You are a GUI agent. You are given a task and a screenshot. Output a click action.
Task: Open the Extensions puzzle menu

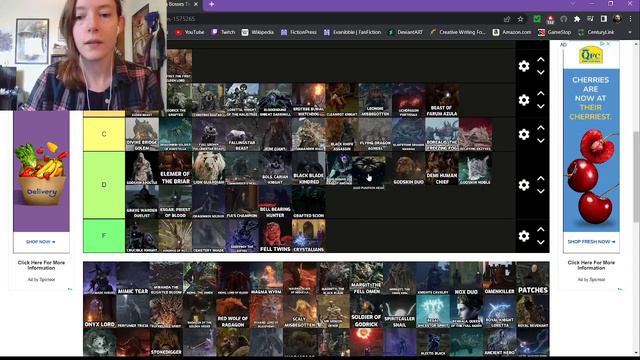(x=577, y=19)
